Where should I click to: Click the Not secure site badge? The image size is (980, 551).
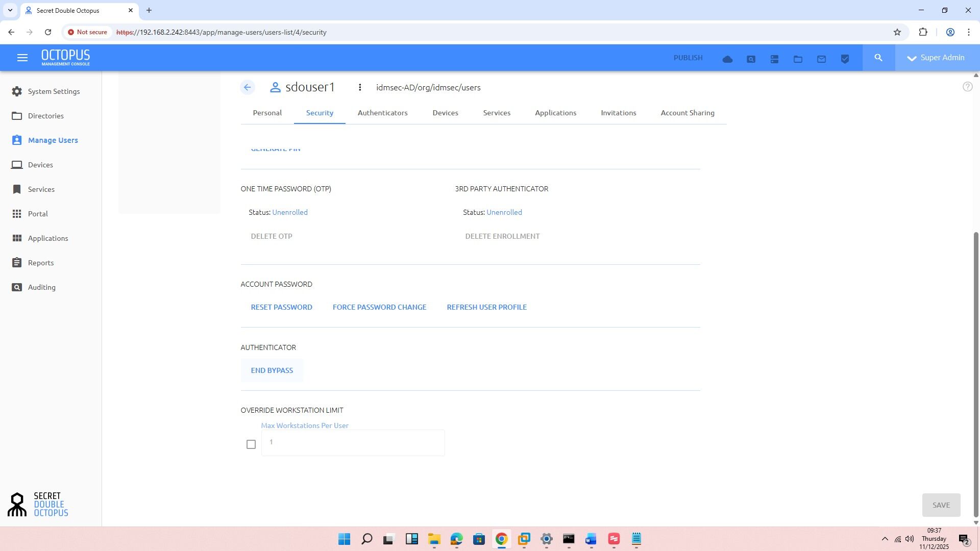pos(87,32)
